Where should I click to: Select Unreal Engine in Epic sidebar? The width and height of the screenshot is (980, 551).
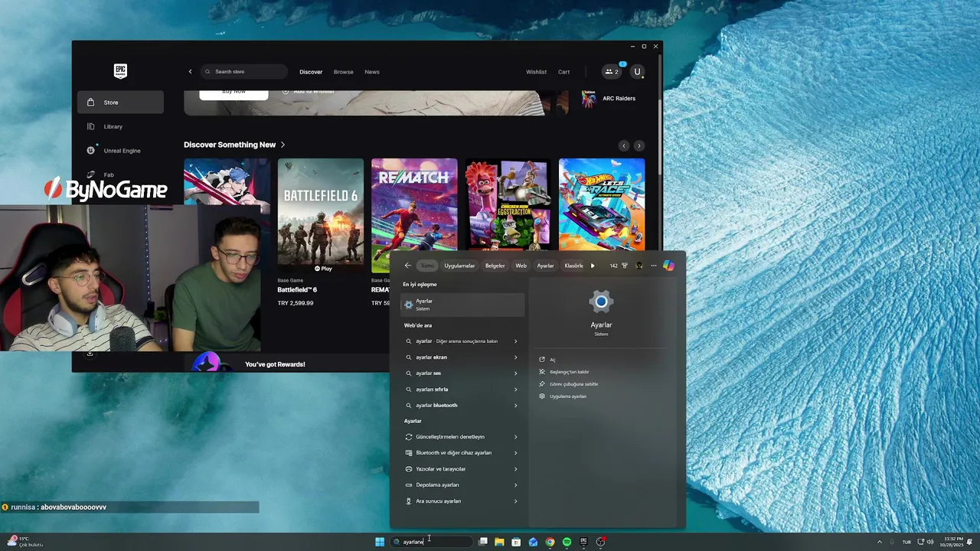[x=120, y=151]
